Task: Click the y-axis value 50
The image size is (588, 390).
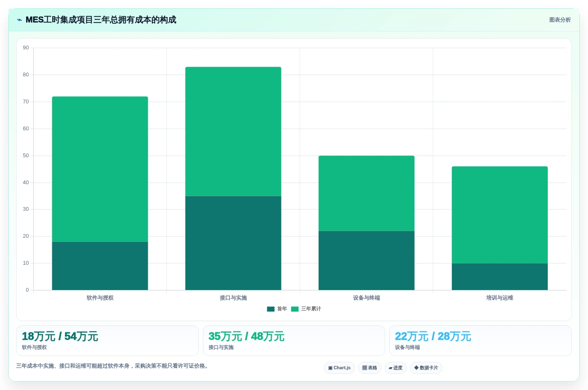Action: (26, 156)
